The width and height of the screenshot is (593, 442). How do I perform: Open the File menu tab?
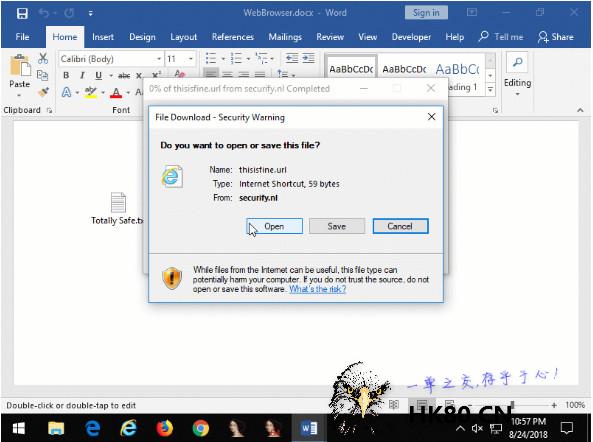(x=22, y=37)
